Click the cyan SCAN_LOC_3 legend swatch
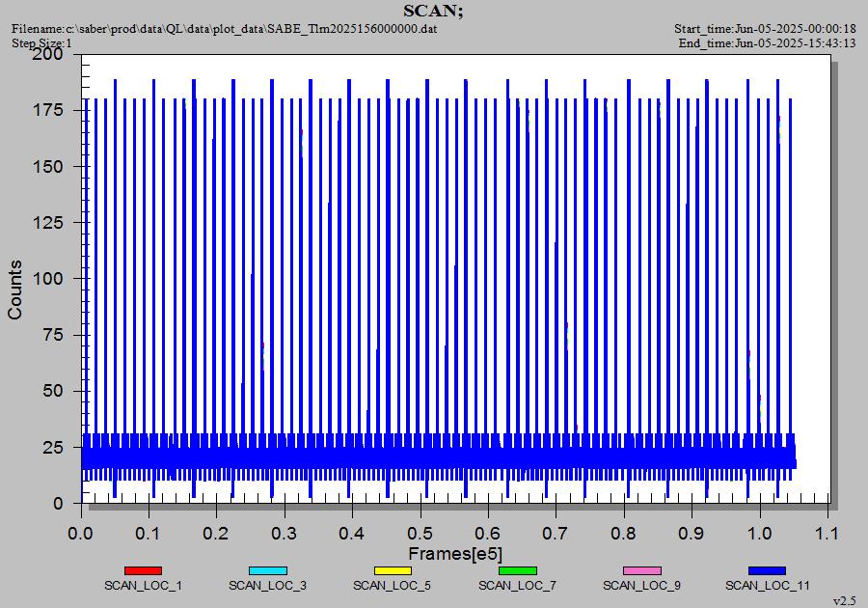Viewport: 868px width, 608px height. pyautogui.click(x=268, y=570)
